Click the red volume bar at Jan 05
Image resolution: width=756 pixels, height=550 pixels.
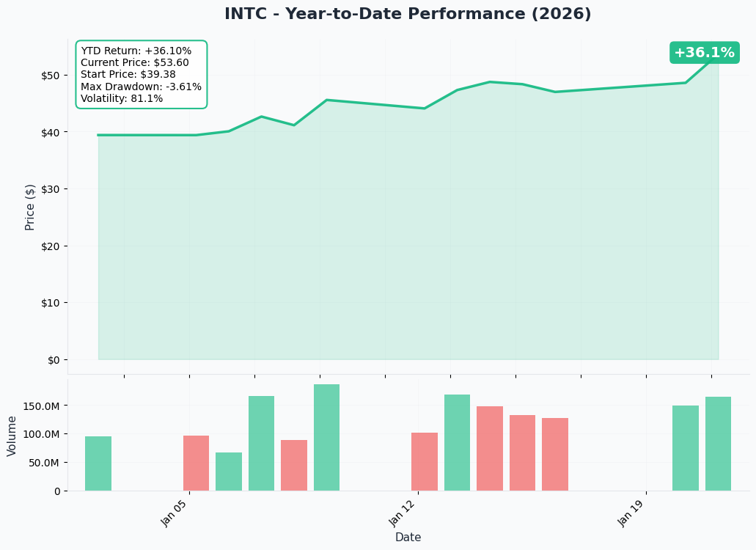(x=197, y=463)
